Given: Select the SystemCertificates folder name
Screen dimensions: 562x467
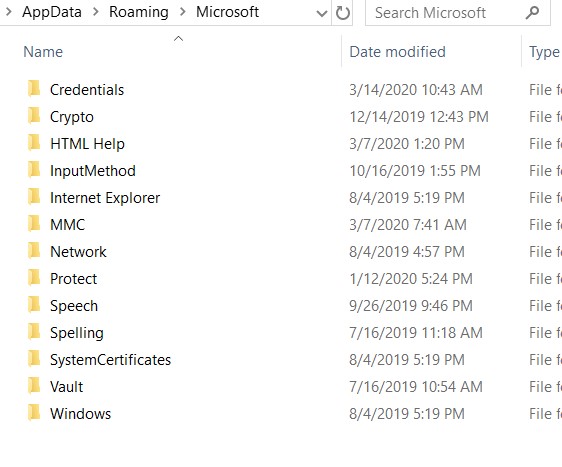Looking at the screenshot, I should pos(110,360).
